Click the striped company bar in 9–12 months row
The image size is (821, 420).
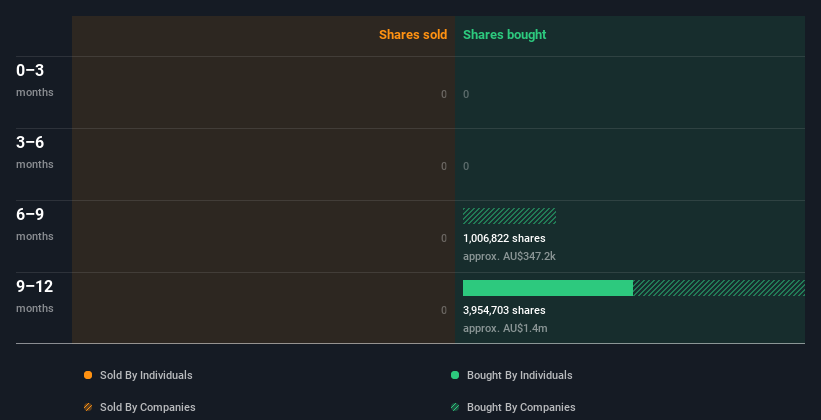(x=719, y=288)
